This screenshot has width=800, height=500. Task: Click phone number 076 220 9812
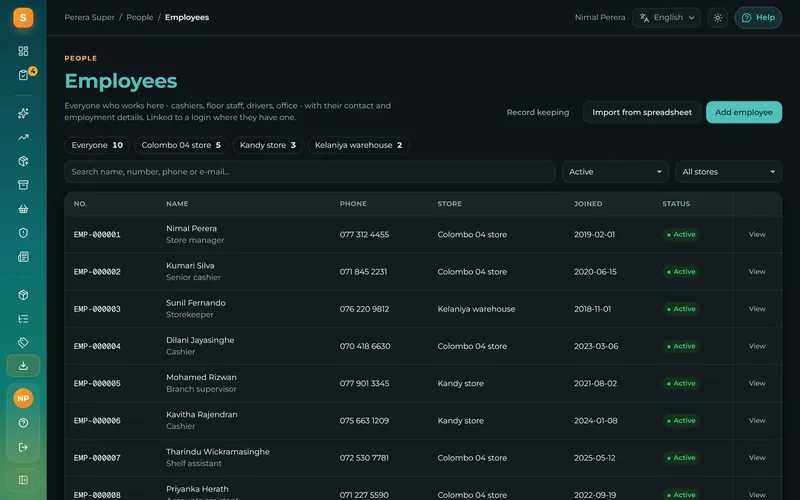[364, 309]
